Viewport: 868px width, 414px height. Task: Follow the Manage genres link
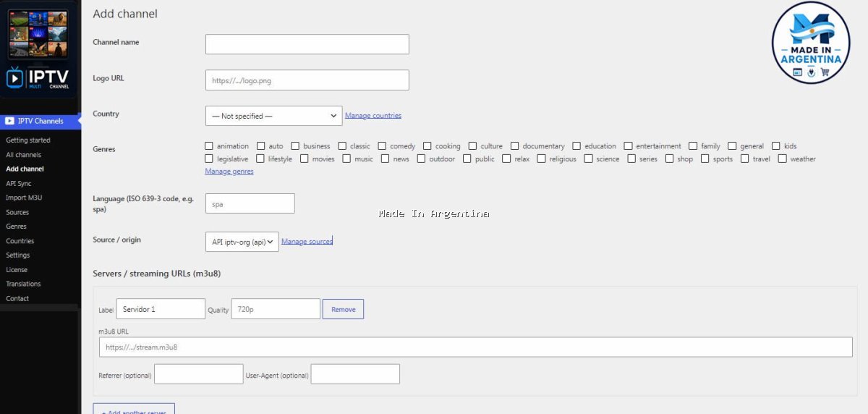229,172
